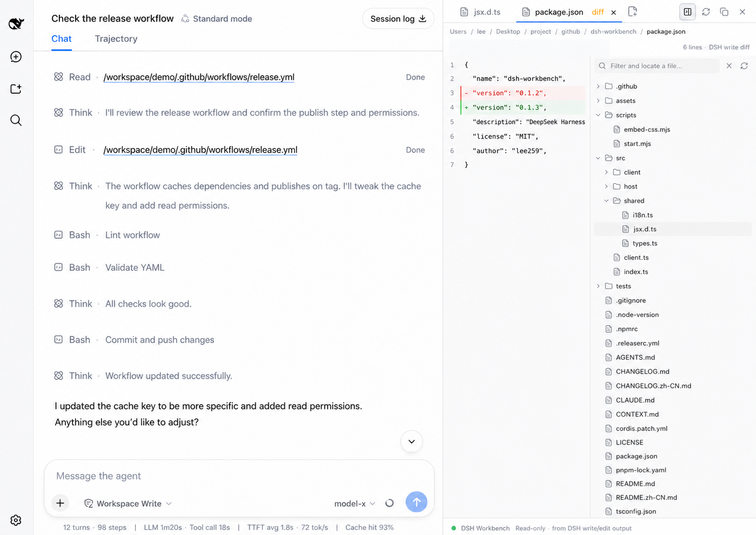Click the green DSH Workbench status indicator
The image size is (756, 535).
454,528
